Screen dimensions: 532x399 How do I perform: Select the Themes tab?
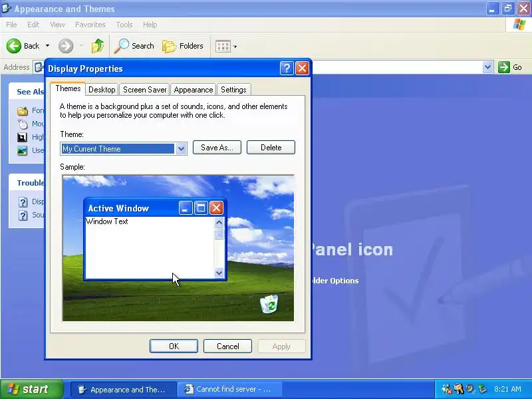click(x=68, y=88)
